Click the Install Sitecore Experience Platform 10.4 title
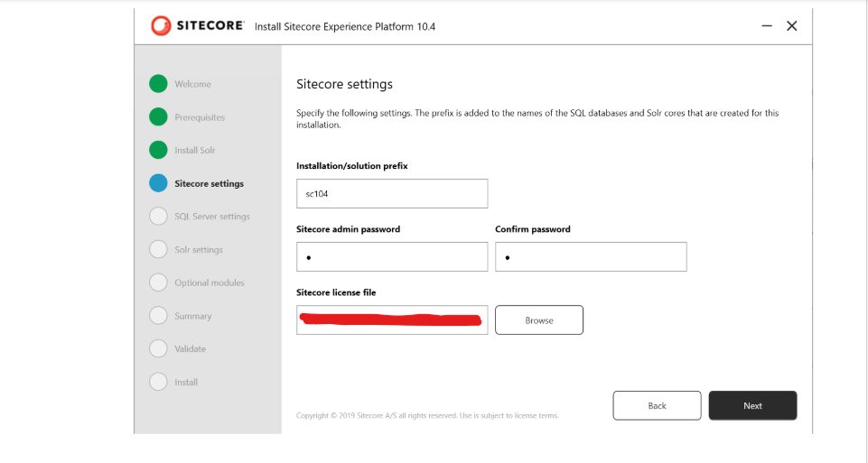Viewport: 868px width, 463px height. pyautogui.click(x=345, y=26)
